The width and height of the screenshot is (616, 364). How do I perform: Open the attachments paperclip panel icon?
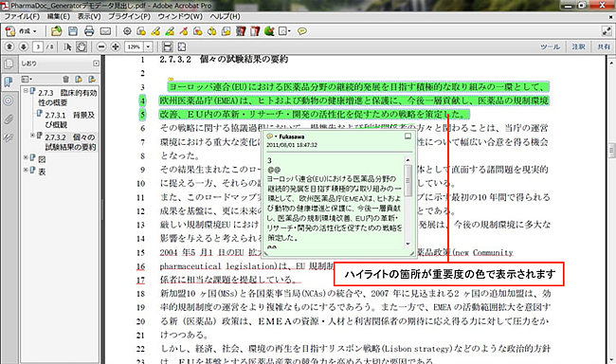pos(9,119)
